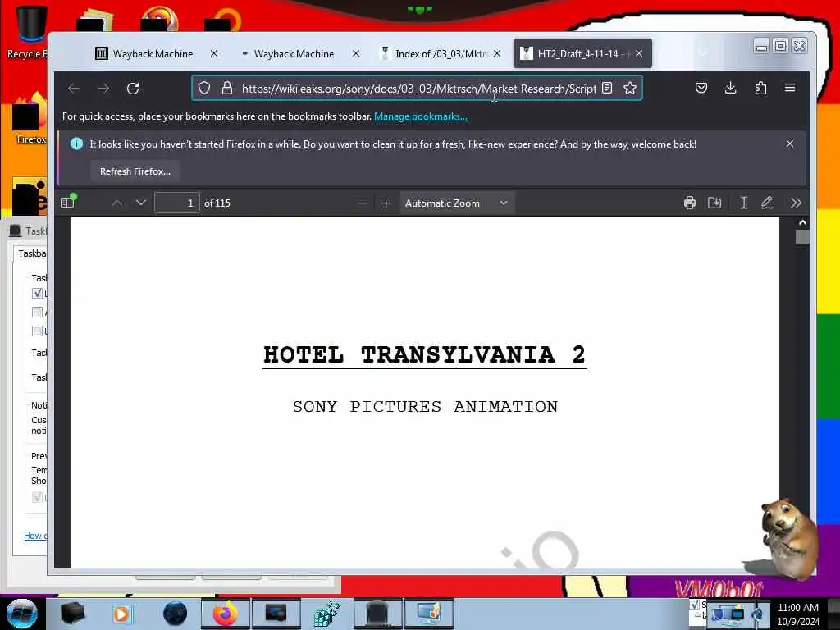Open the extensions puzzle icon
This screenshot has height=630, width=840.
760,88
